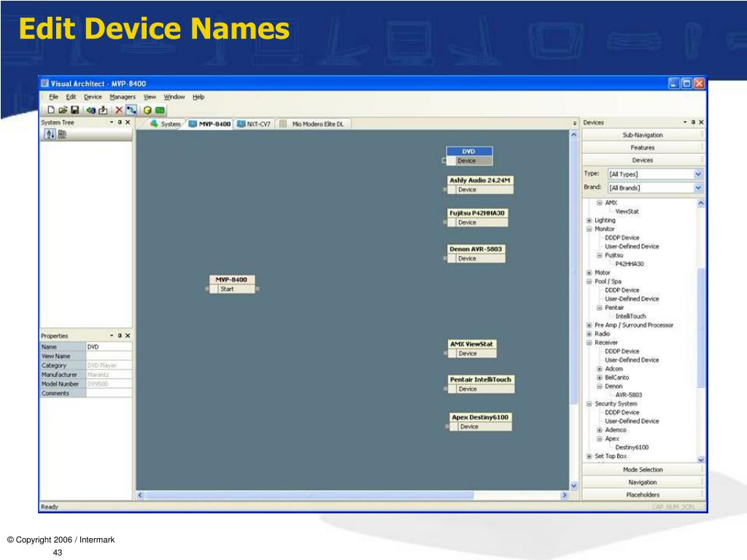Collapse the Receiver tree node
Viewport: 747px width, 560px height.
click(x=589, y=343)
